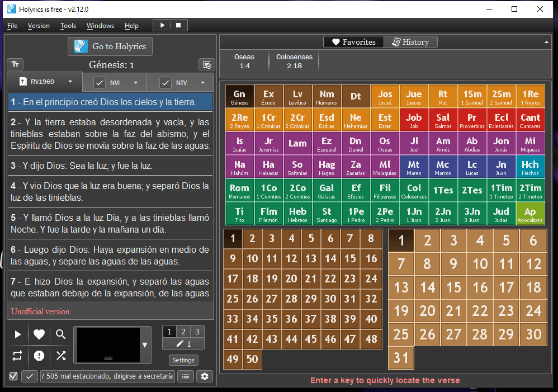The width and height of the screenshot is (558, 392).
Task: Click the Go to Holyrics button
Action: coord(110,46)
